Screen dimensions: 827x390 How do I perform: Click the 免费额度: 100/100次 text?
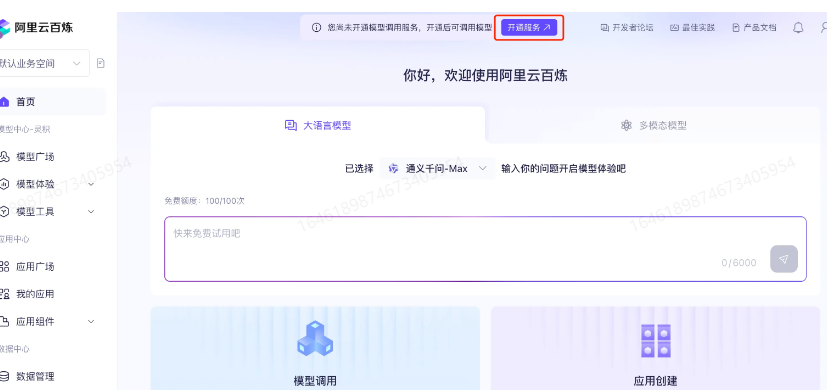tap(204, 201)
